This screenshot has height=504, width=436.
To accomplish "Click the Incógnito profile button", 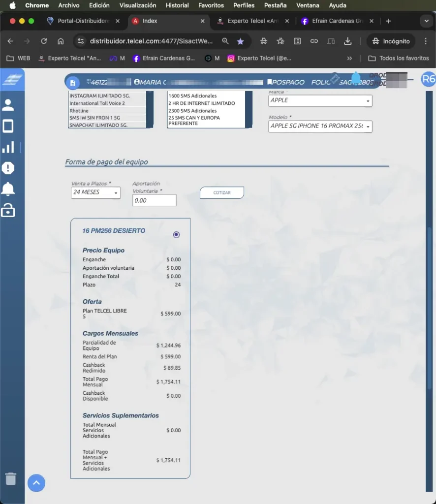I will tap(391, 41).
